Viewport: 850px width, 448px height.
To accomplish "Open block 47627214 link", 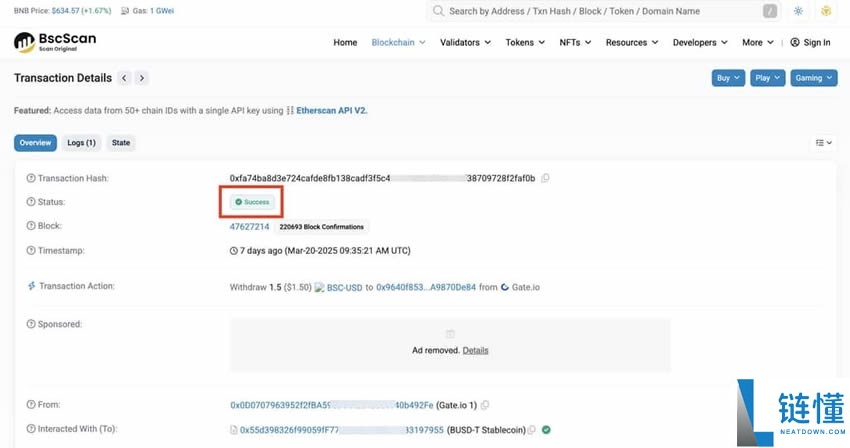I will click(249, 226).
